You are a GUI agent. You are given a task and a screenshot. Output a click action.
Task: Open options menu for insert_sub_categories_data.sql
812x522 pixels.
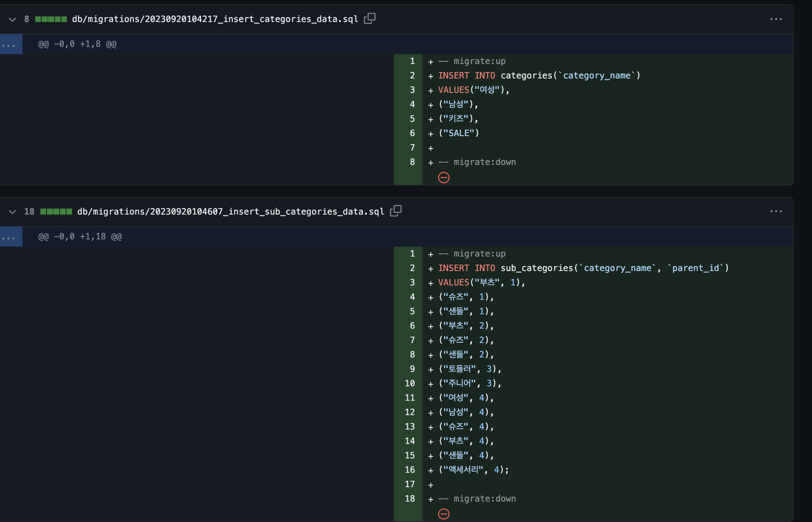(776, 211)
